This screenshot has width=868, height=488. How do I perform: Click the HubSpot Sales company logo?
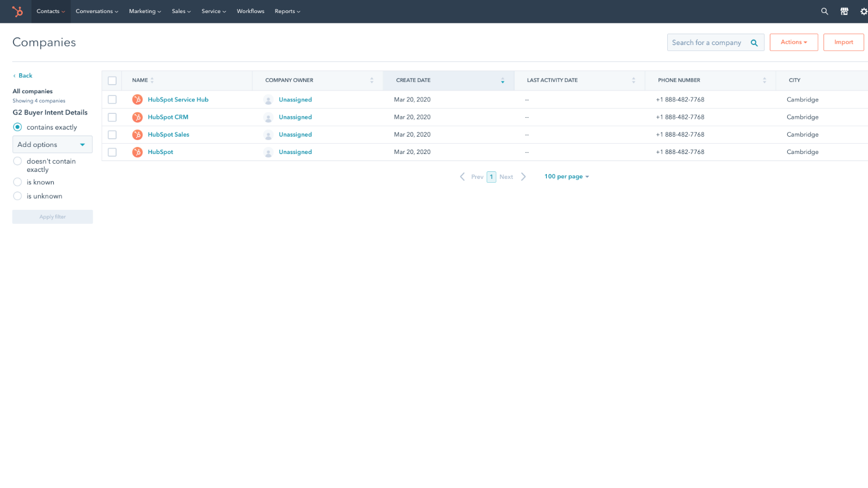(x=138, y=134)
